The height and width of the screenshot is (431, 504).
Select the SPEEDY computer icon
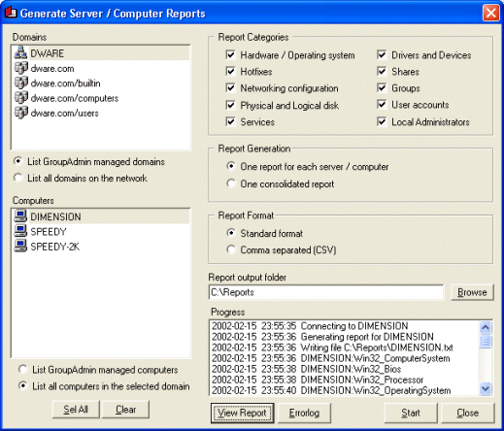[x=20, y=231]
